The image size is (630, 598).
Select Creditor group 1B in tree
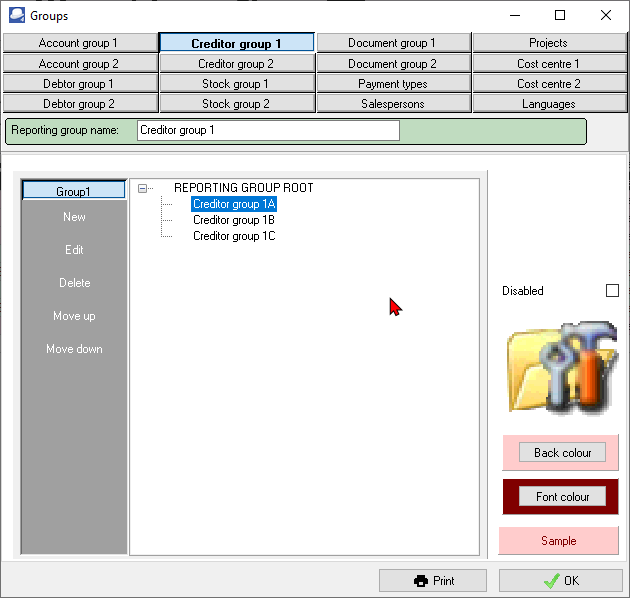coord(234,220)
